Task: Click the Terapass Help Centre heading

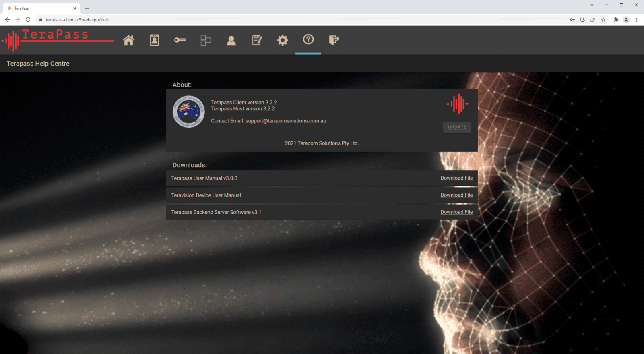Action: click(x=38, y=64)
